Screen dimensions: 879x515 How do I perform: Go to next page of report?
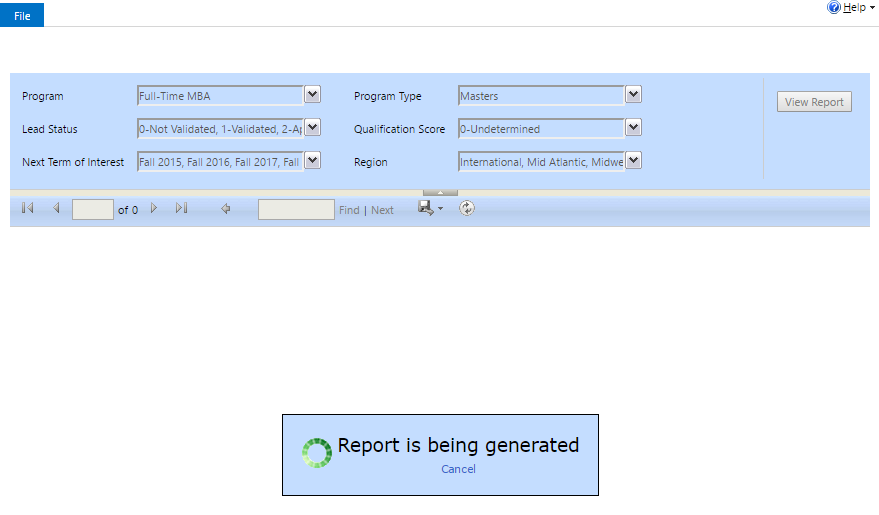pos(154,209)
